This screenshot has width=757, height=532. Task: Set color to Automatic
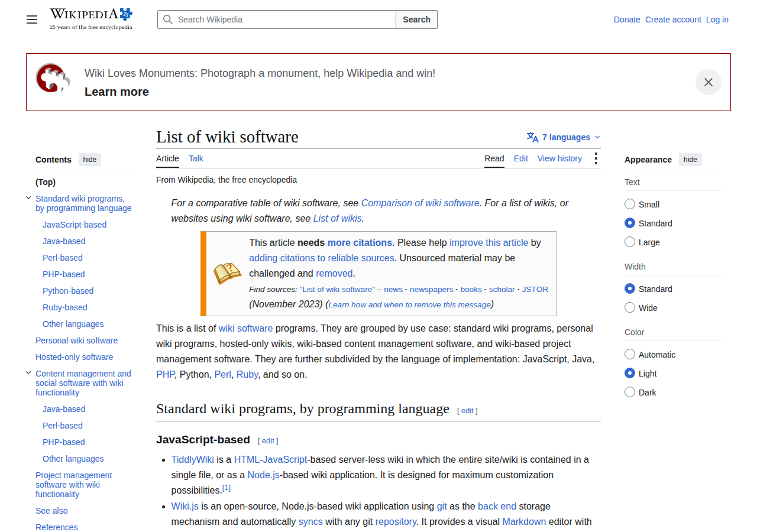pyautogui.click(x=630, y=354)
